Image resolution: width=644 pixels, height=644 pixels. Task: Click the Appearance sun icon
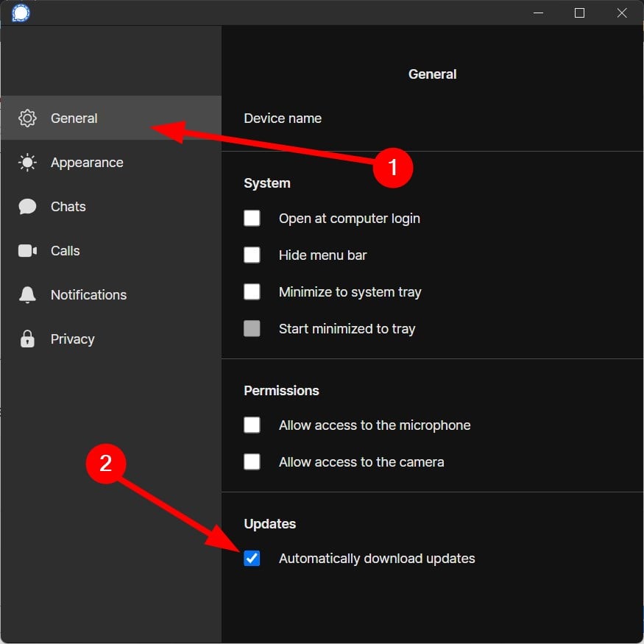(x=27, y=163)
